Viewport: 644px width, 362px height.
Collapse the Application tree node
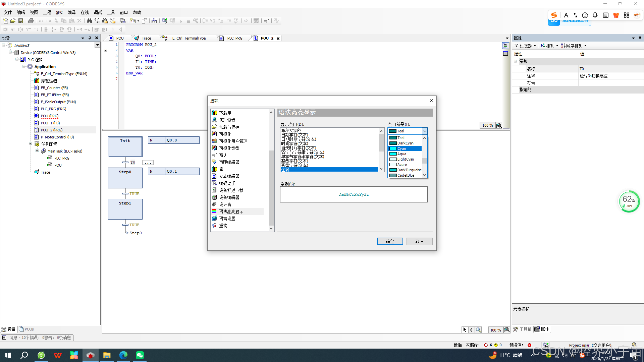pos(24,66)
